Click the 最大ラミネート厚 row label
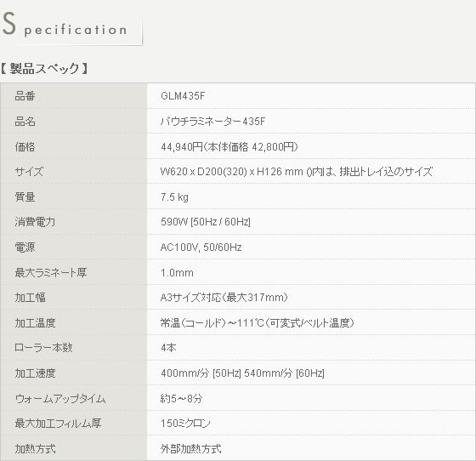 (51, 272)
